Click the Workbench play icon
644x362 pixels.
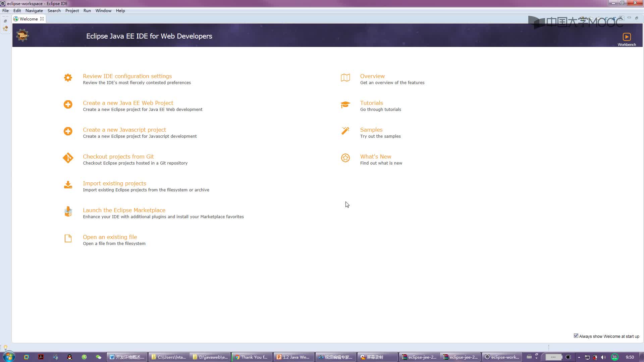point(627,37)
